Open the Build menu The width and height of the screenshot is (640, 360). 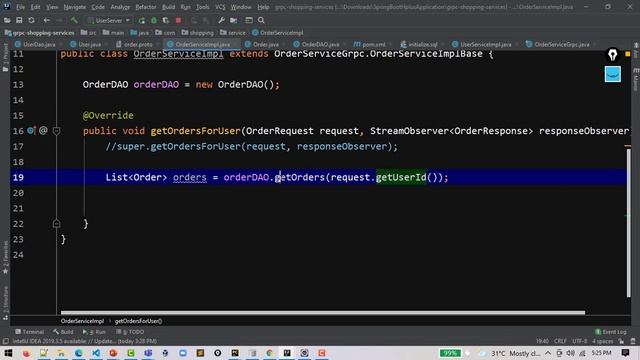pos(169,7)
